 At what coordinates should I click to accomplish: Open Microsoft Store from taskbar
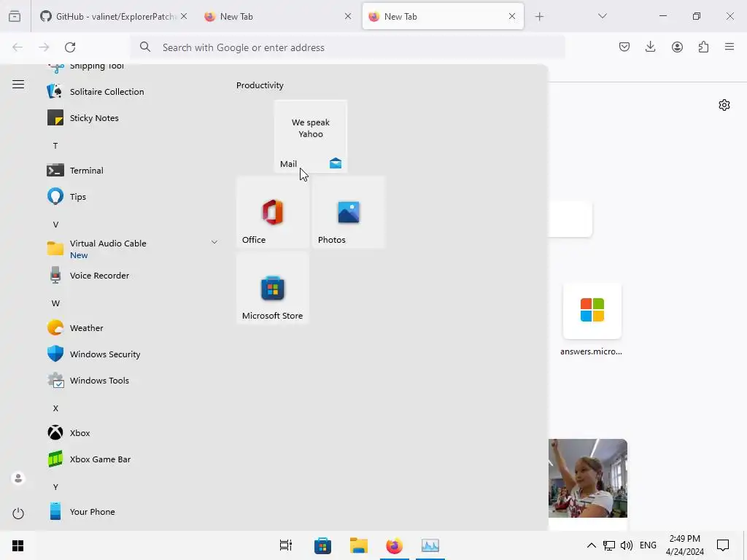[x=322, y=545]
